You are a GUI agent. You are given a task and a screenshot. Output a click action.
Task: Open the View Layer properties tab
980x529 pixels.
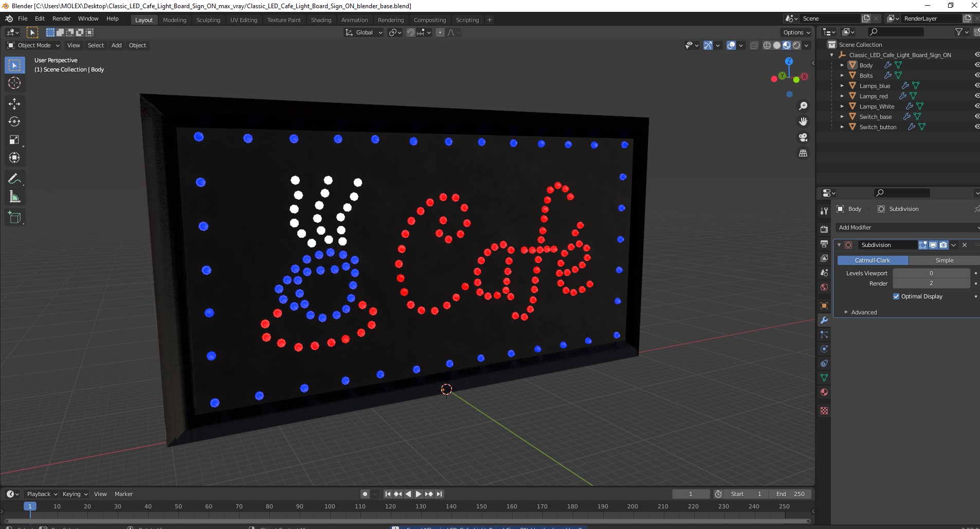point(824,258)
